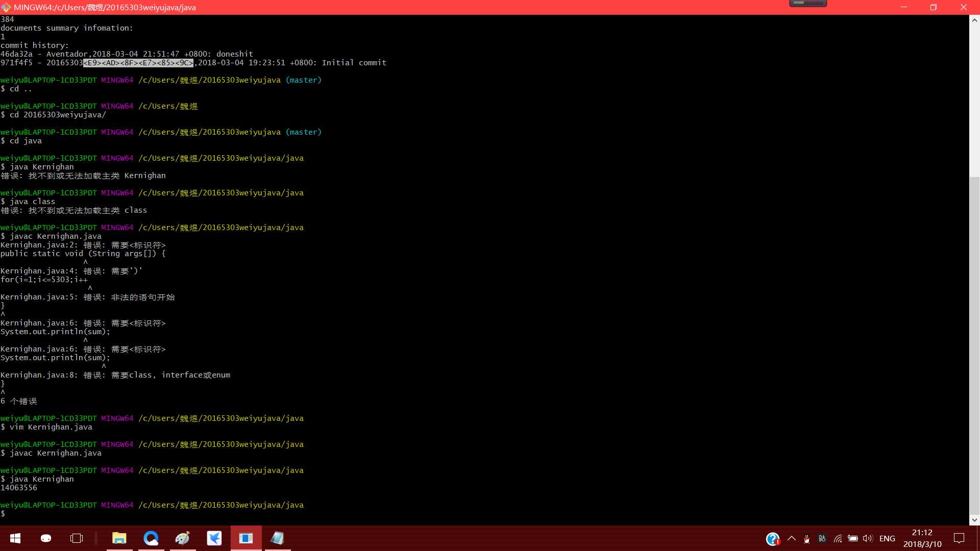Open the Paint palette taskbar icon
This screenshot has width=980, height=551.
click(x=183, y=538)
